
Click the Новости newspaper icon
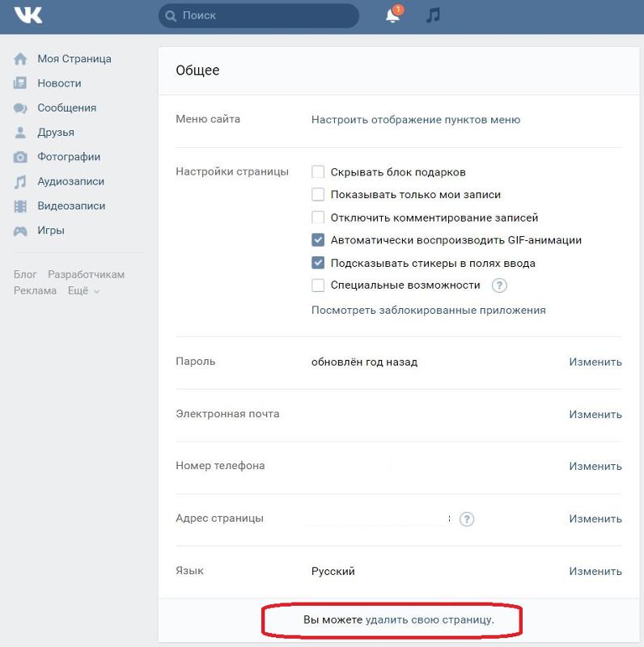coord(21,83)
